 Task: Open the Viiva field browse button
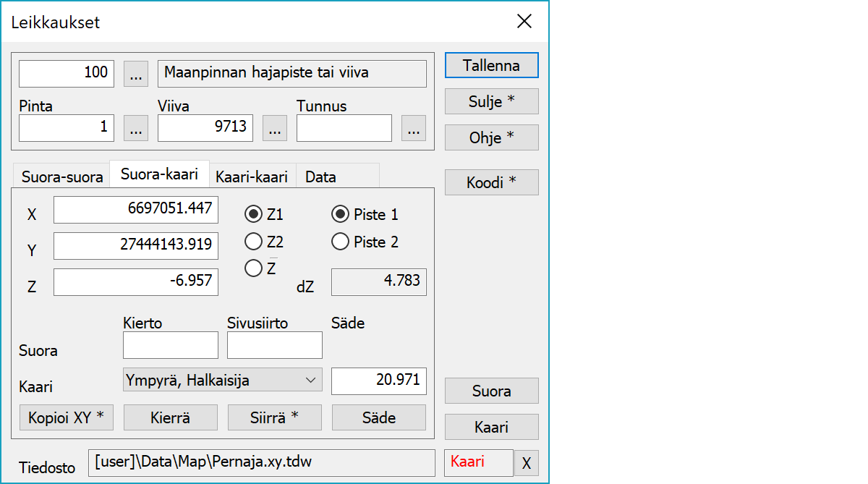[274, 128]
